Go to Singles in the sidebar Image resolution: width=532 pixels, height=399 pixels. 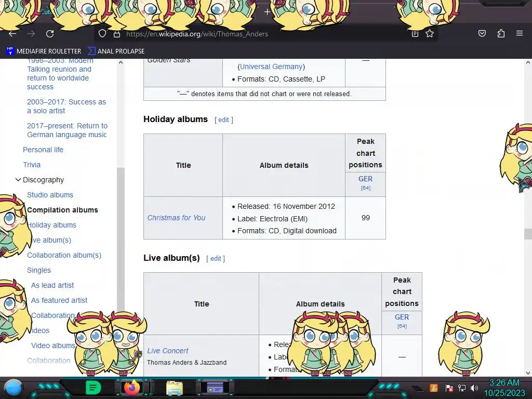click(x=39, y=270)
